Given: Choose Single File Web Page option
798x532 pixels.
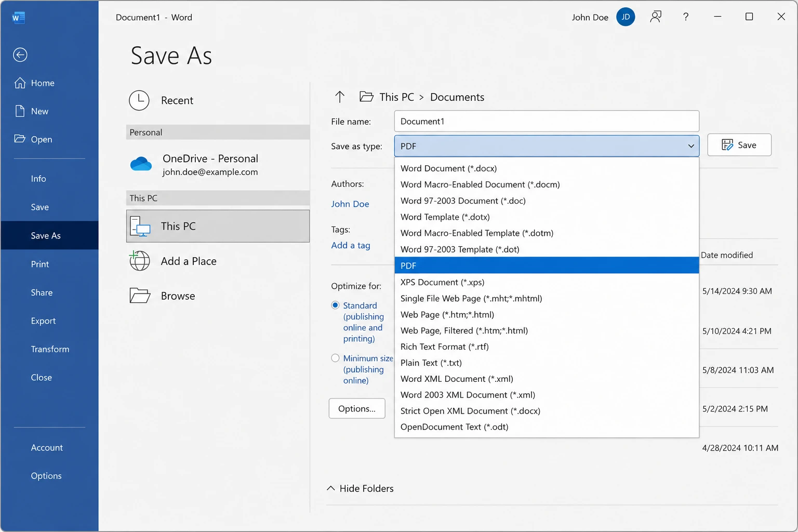Looking at the screenshot, I should point(547,298).
